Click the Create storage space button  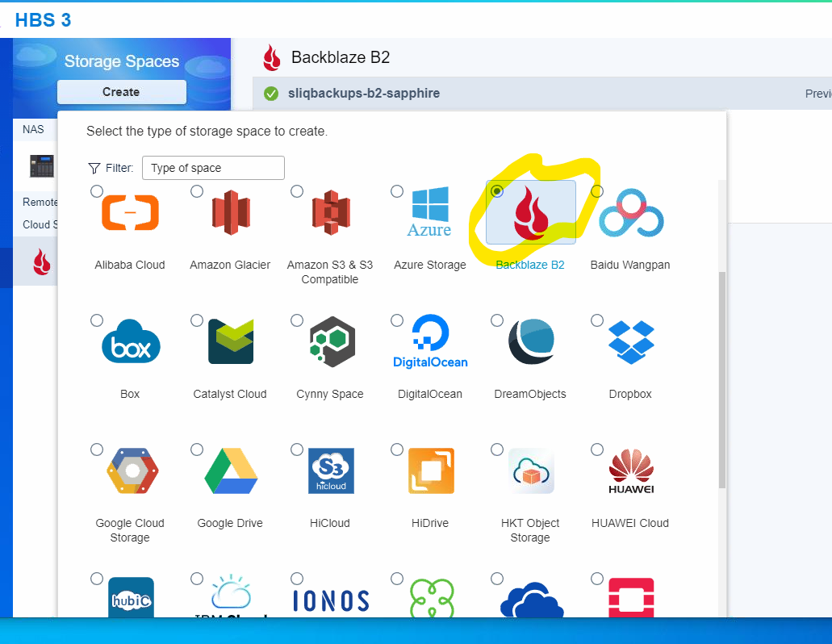pos(122,92)
